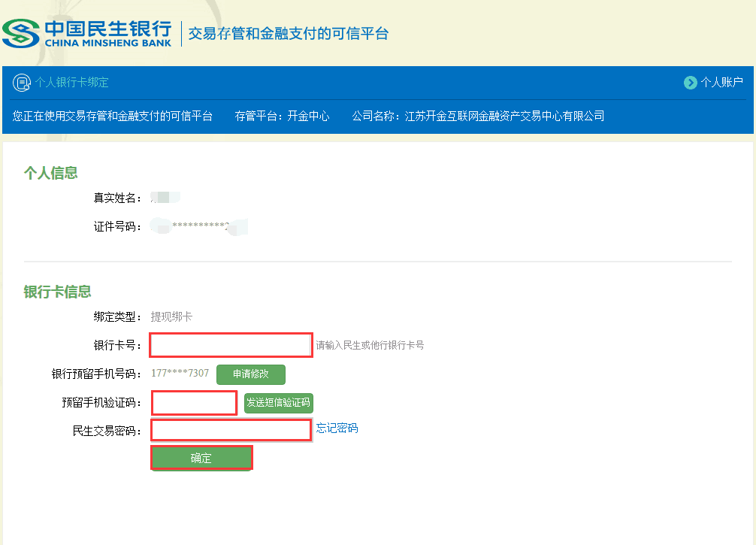Click the 证件号码 masked value
The image size is (756, 545).
[x=198, y=226]
